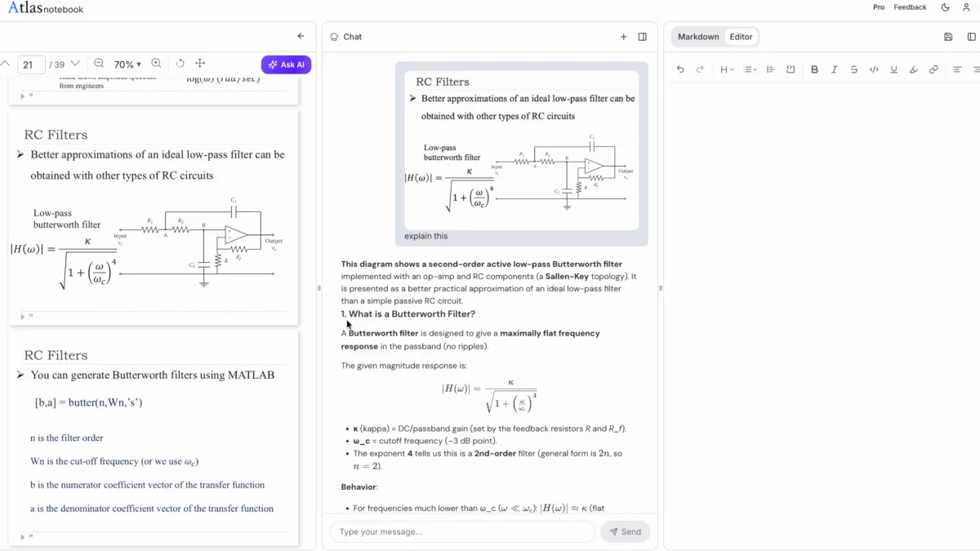The image size is (980, 551).
Task: Open the Heading style dropdown
Action: pos(727,69)
